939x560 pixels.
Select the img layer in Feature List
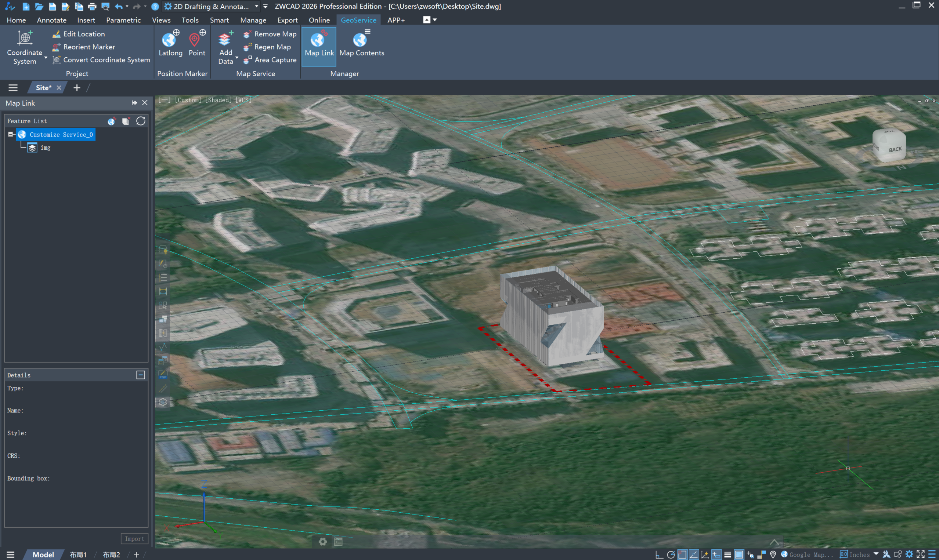[x=39, y=148]
